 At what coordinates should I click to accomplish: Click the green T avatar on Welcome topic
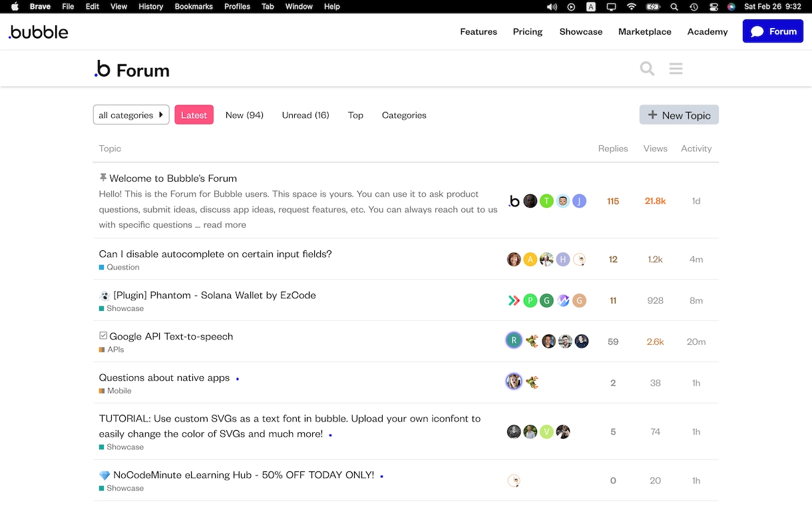pyautogui.click(x=546, y=201)
